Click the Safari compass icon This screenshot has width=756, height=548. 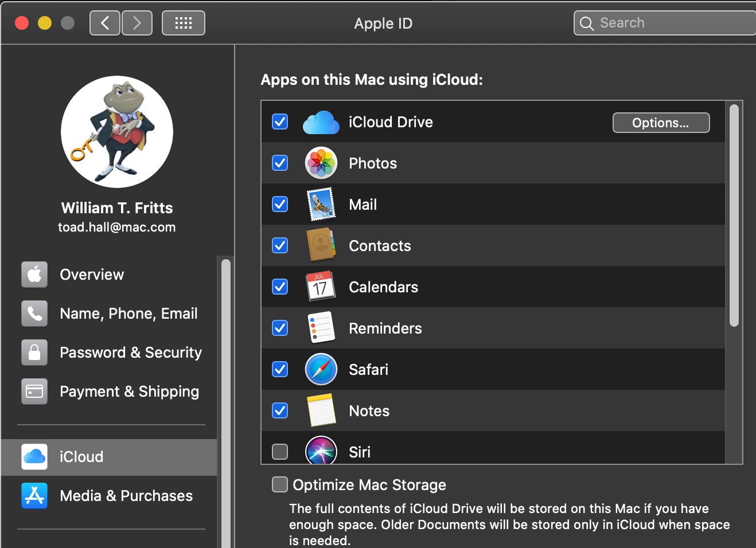pyautogui.click(x=321, y=369)
